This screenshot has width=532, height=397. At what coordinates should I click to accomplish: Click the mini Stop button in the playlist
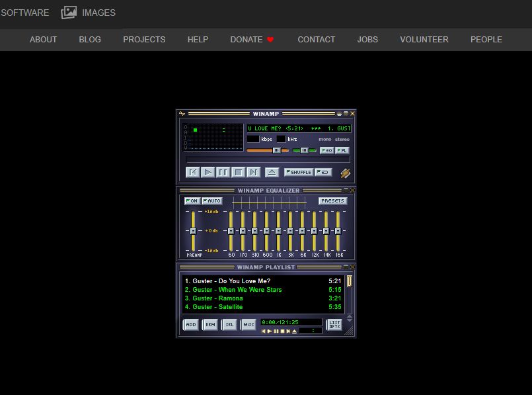tap(282, 331)
